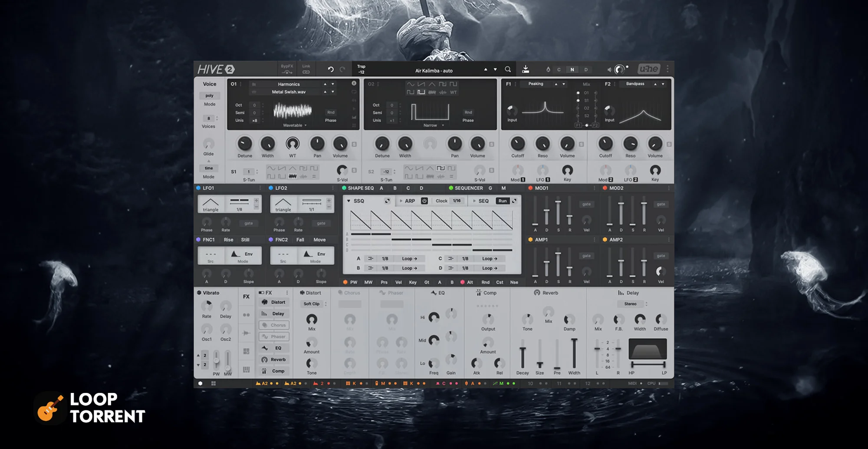This screenshot has width=868, height=449.
Task: Toggle the AMP2 gate button
Action: tap(661, 256)
